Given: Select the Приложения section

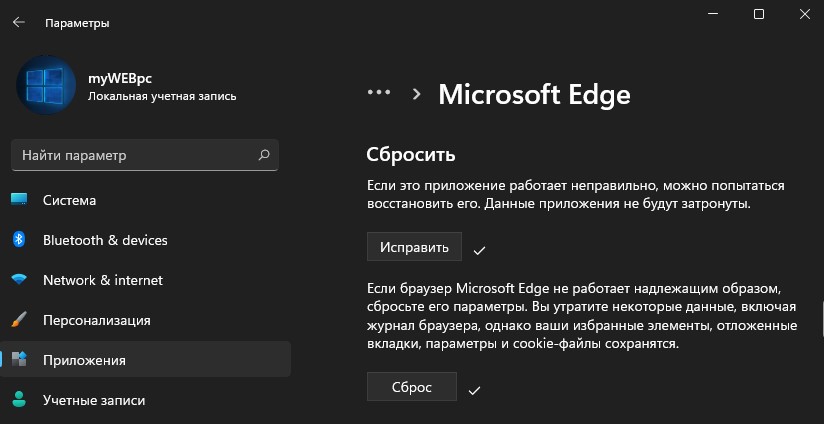Looking at the screenshot, I should click(145, 360).
